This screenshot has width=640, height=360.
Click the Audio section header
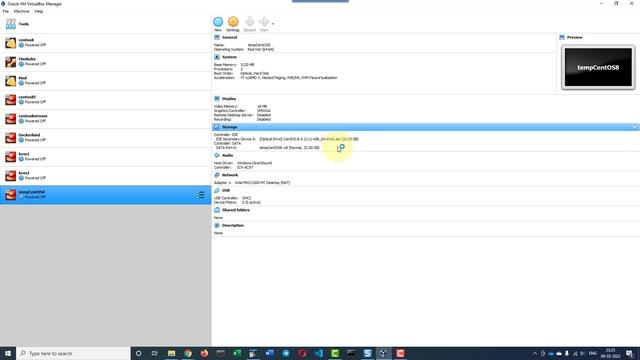228,156
